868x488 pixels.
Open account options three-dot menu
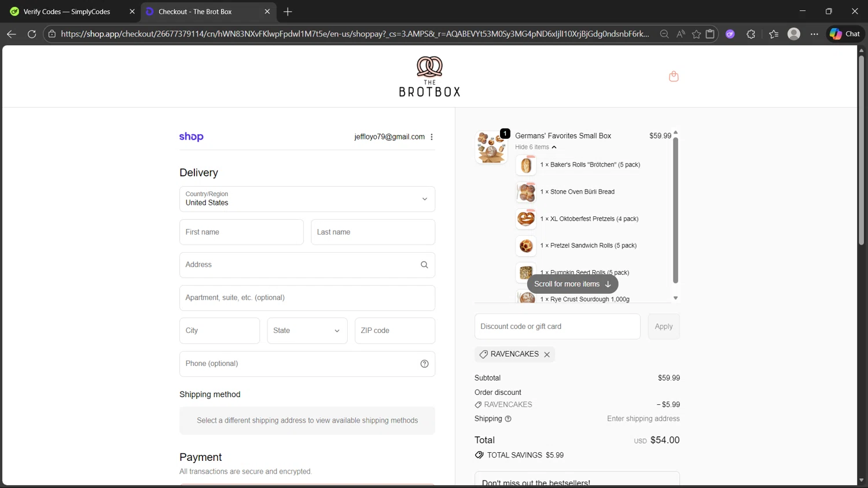(432, 137)
